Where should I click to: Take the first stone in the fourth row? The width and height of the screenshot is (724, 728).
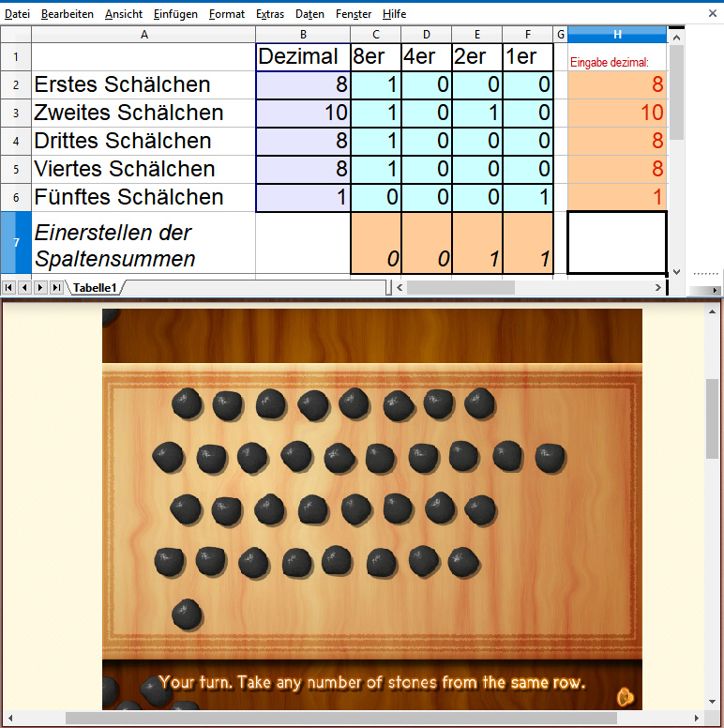pos(169,562)
